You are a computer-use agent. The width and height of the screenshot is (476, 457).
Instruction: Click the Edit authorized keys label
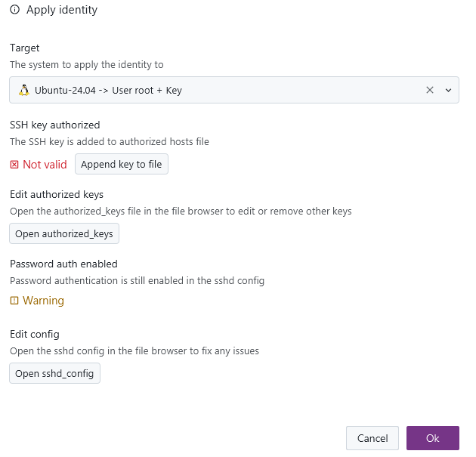pyautogui.click(x=57, y=194)
